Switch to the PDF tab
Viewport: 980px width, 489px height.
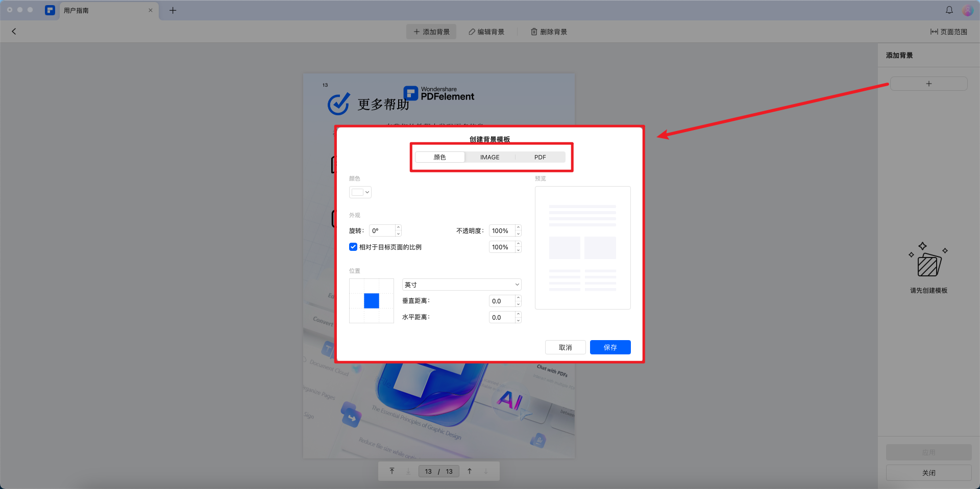pos(540,157)
